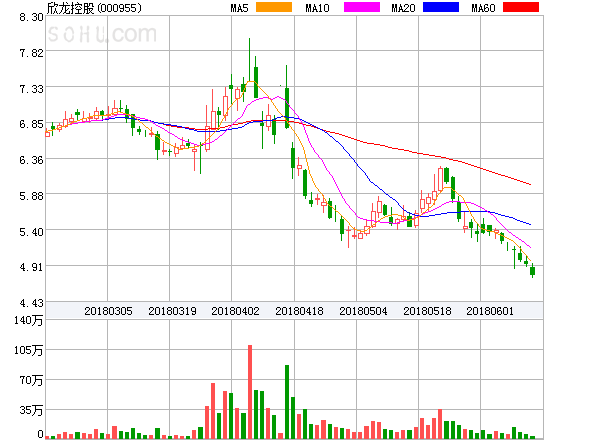Screen dimensions: 600x440
Task: Click the price axis label 7.33
Action: tap(31, 89)
